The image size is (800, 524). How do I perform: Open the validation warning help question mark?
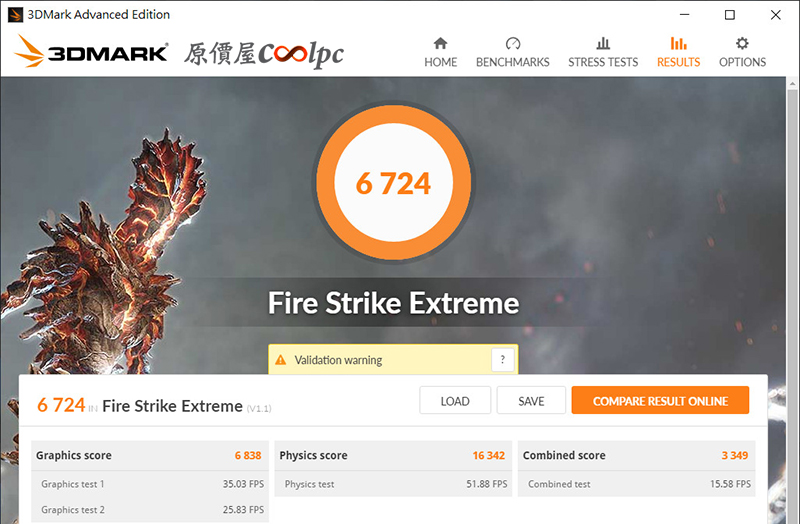point(503,360)
